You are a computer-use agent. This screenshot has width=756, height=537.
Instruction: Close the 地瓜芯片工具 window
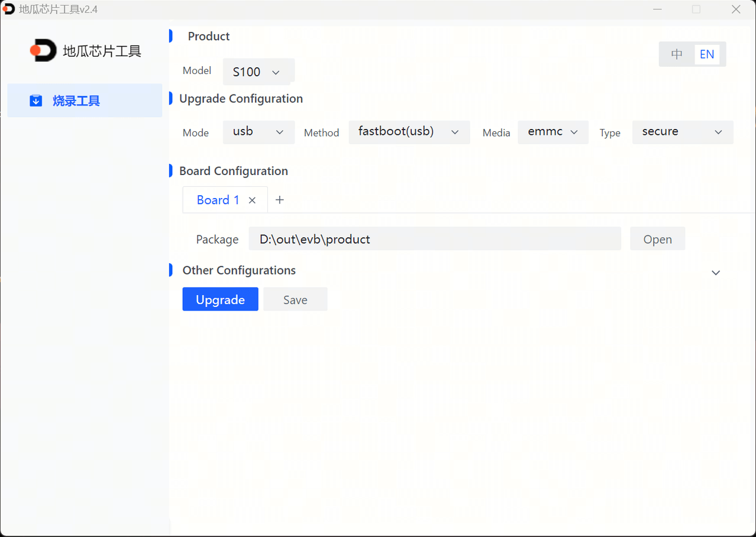736,9
